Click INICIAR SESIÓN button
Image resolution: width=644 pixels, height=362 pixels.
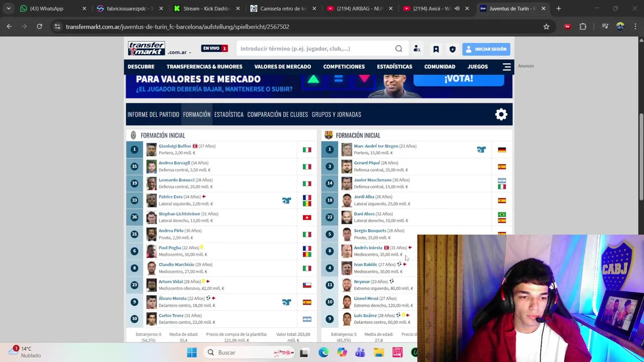[486, 49]
